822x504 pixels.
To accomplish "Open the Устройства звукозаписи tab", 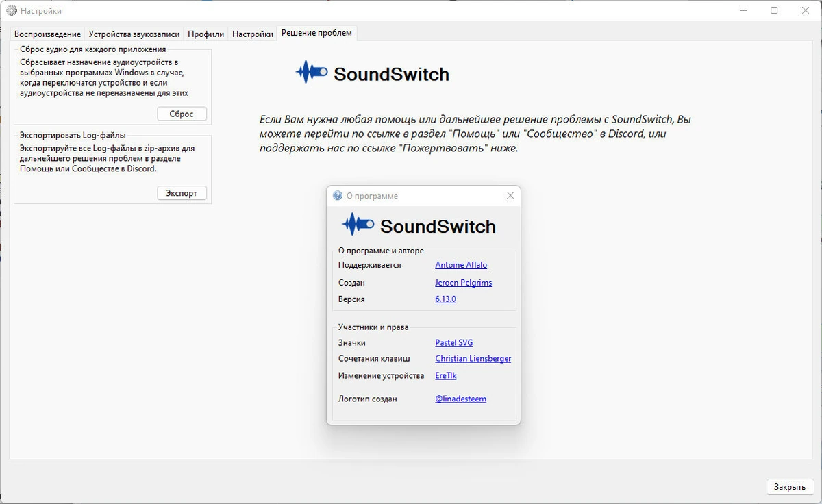I will pyautogui.click(x=134, y=34).
